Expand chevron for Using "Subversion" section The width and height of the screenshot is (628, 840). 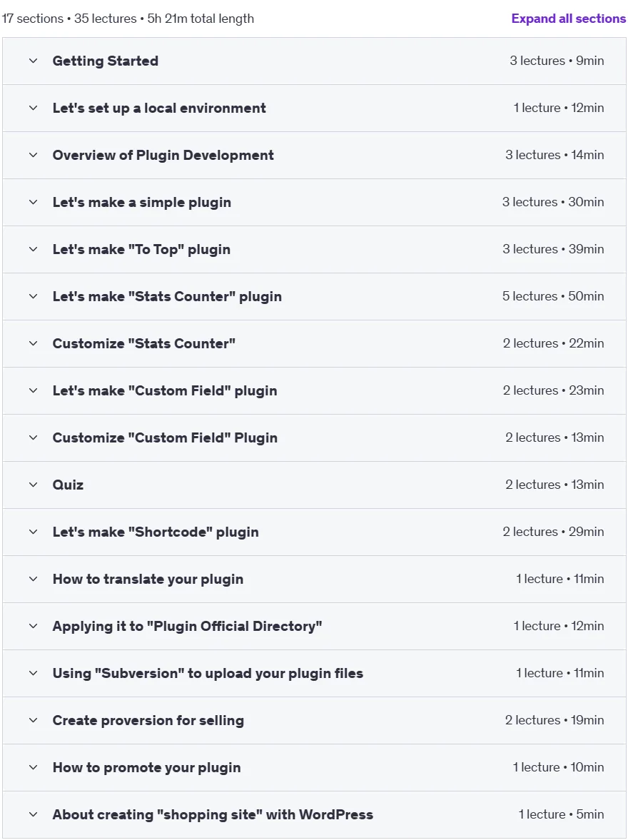pyautogui.click(x=34, y=674)
